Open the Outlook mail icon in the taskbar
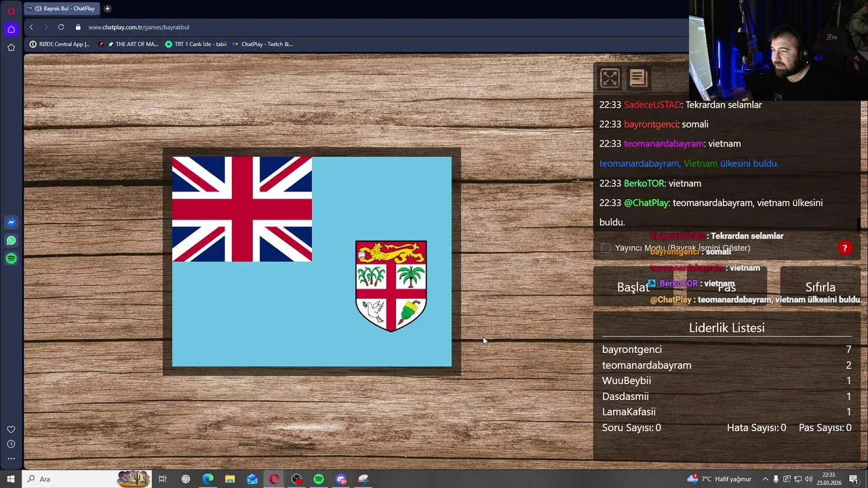 point(252,479)
